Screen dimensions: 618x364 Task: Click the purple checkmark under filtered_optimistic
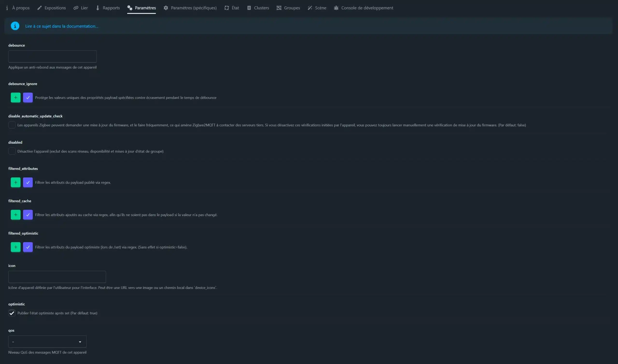pos(28,247)
